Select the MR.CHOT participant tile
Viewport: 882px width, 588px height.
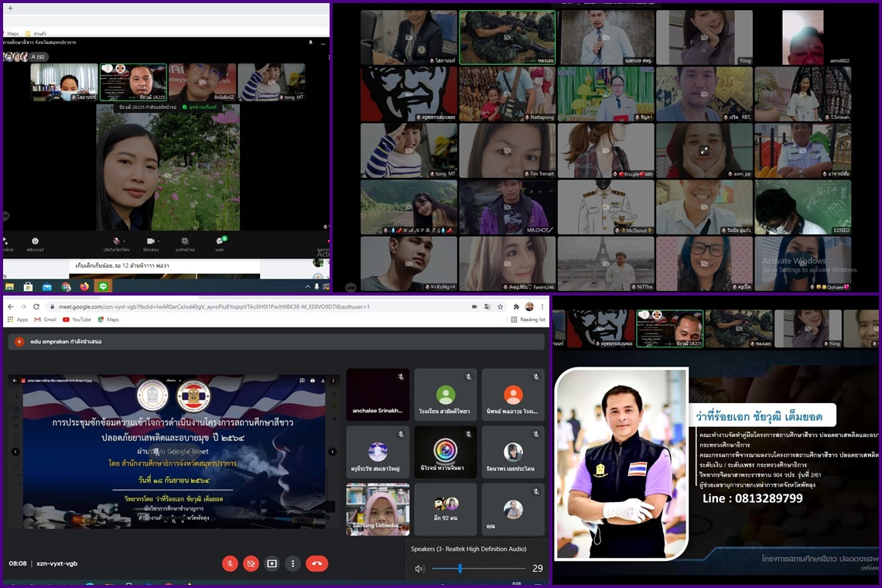tap(507, 207)
